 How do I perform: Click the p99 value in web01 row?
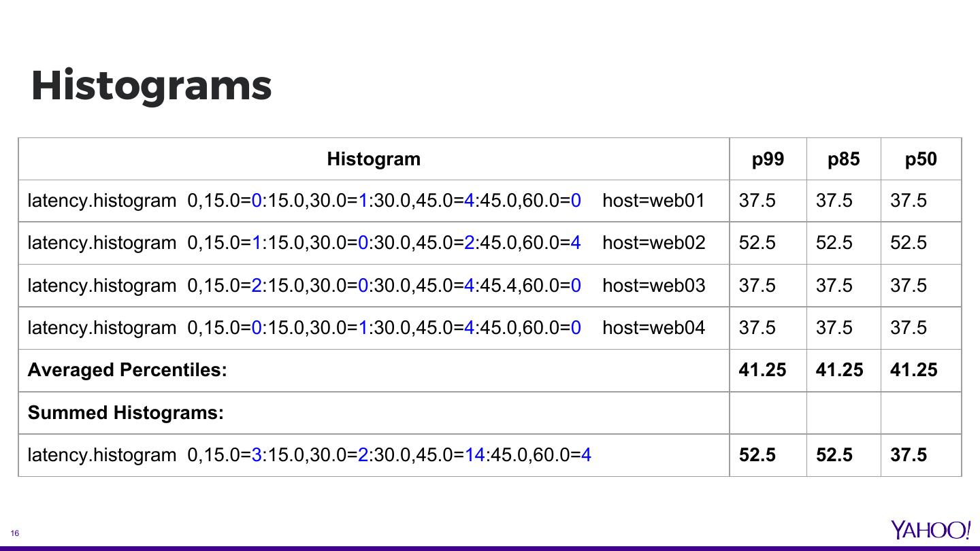point(757,201)
